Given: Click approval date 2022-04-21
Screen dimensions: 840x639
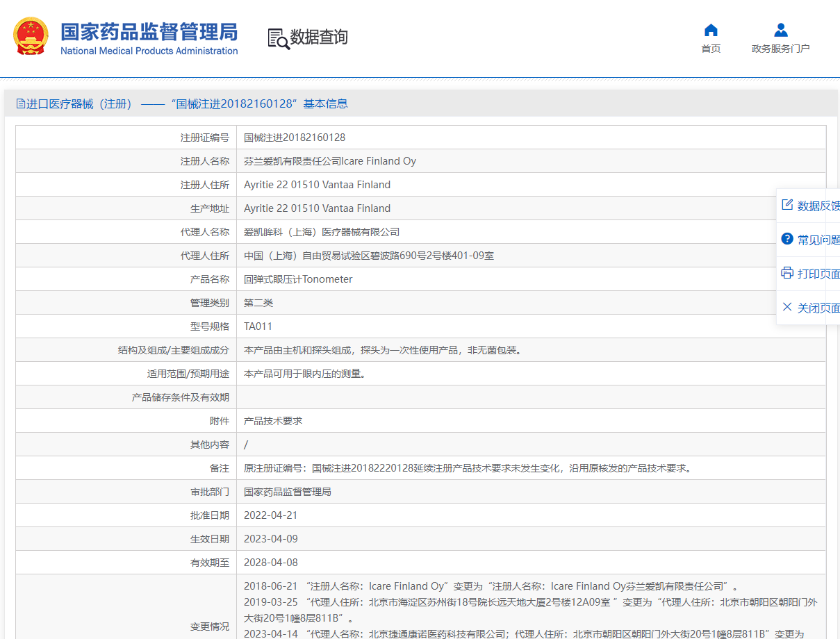Looking at the screenshot, I should point(271,515).
